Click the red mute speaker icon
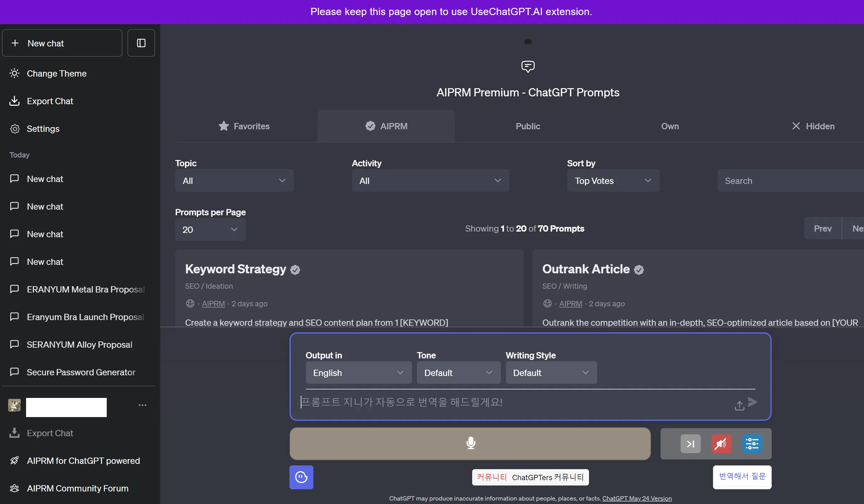864x504 pixels. click(721, 444)
